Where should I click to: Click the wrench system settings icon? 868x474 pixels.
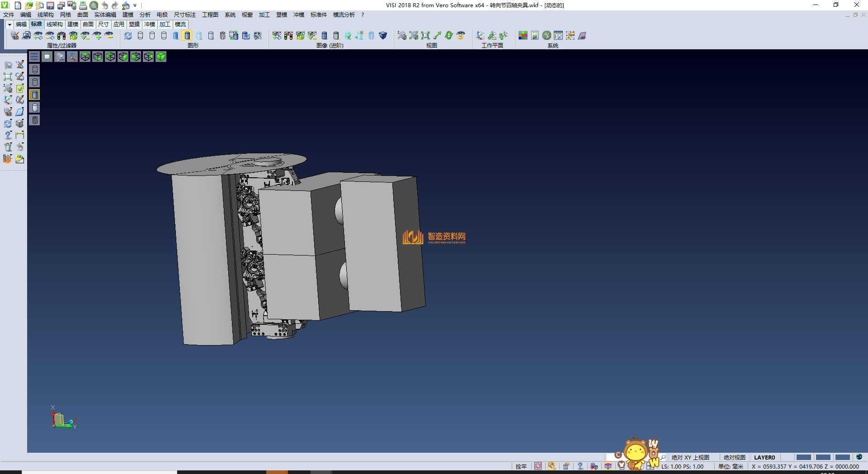[x=547, y=36]
